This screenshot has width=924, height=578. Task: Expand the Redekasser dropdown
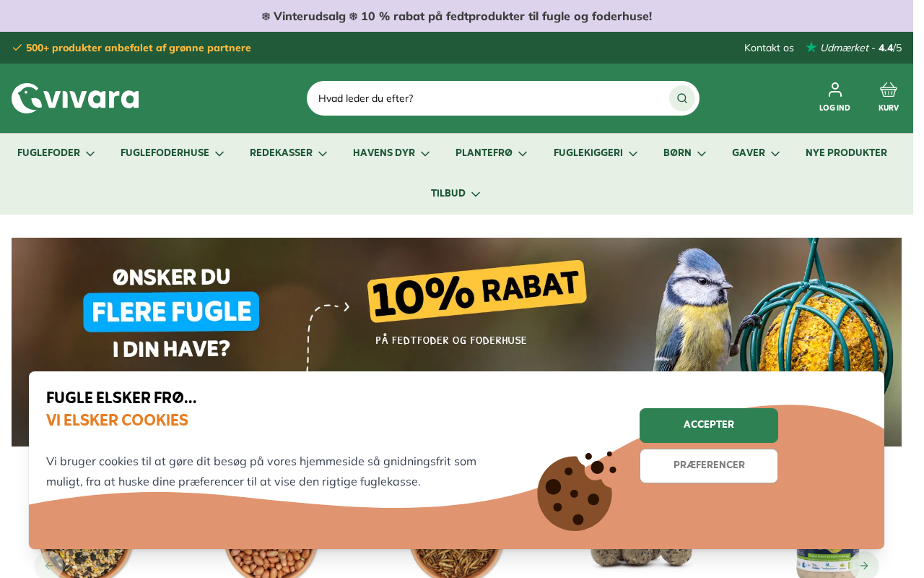coord(289,153)
